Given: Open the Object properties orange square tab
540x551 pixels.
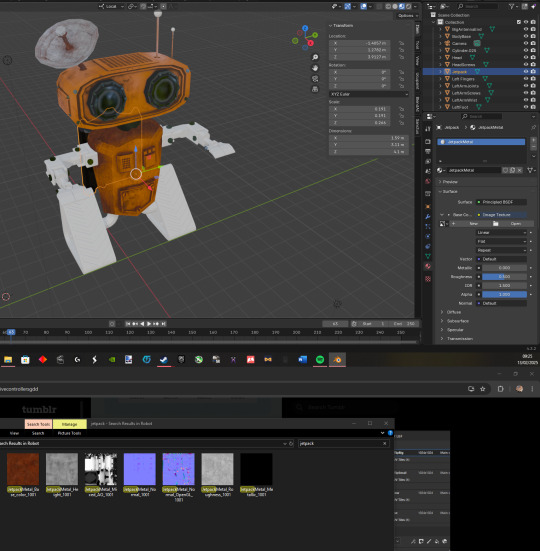Looking at the screenshot, I should (x=428, y=207).
